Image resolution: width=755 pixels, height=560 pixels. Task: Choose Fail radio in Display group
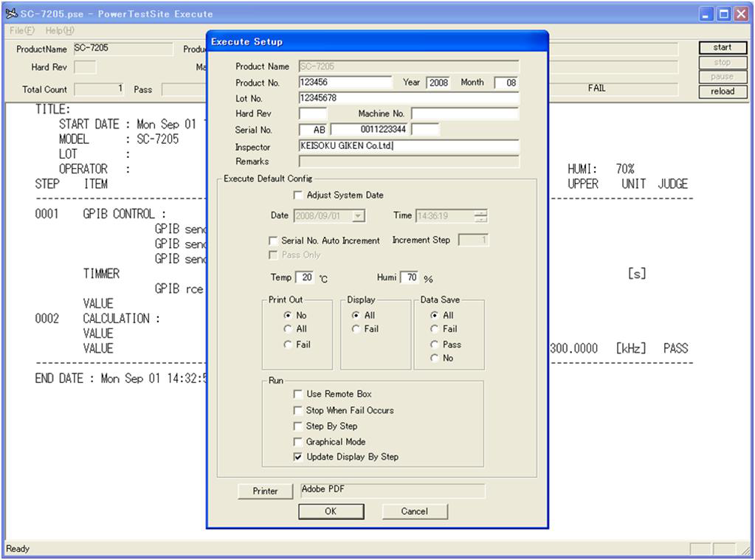(356, 329)
